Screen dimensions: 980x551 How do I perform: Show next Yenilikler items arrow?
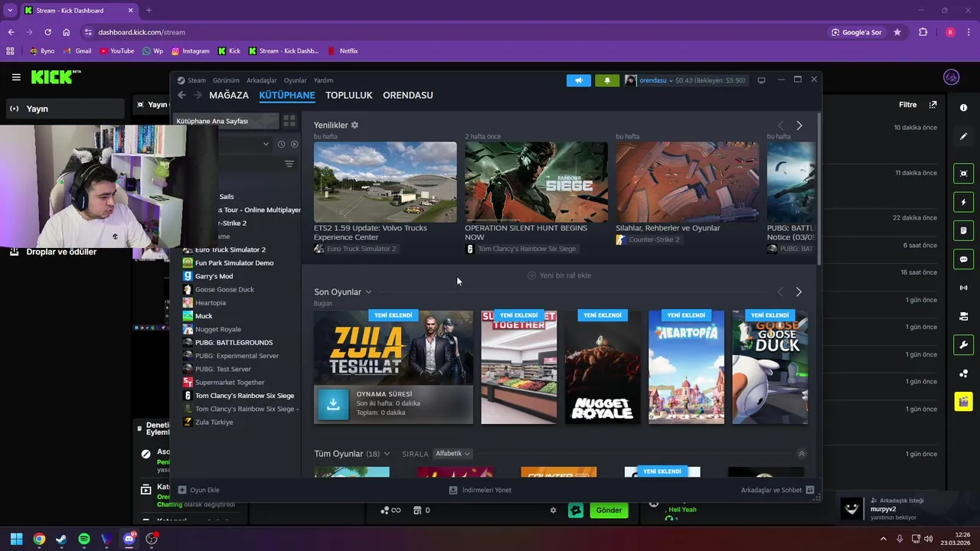click(x=799, y=126)
